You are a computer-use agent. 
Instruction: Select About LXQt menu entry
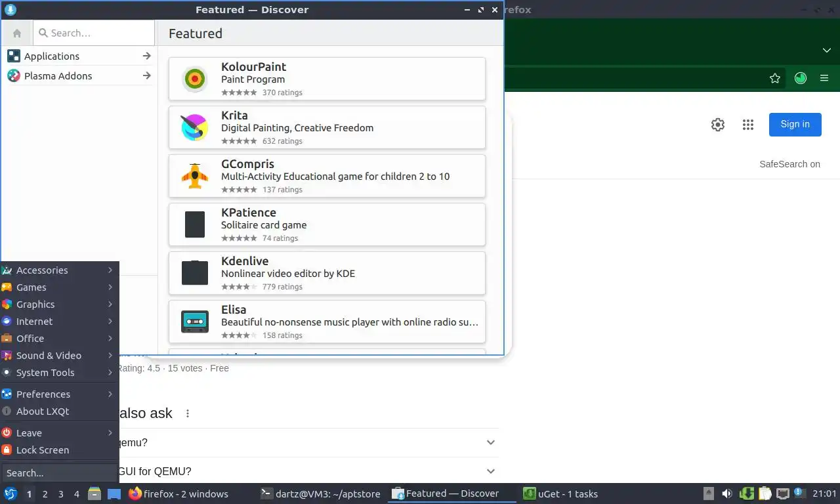point(59,411)
